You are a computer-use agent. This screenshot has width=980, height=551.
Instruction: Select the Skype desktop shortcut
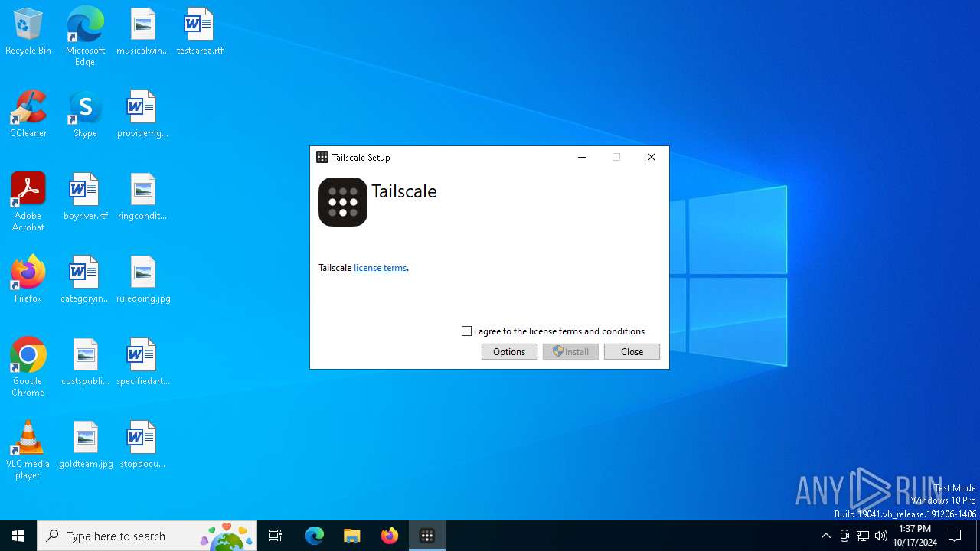click(x=85, y=115)
